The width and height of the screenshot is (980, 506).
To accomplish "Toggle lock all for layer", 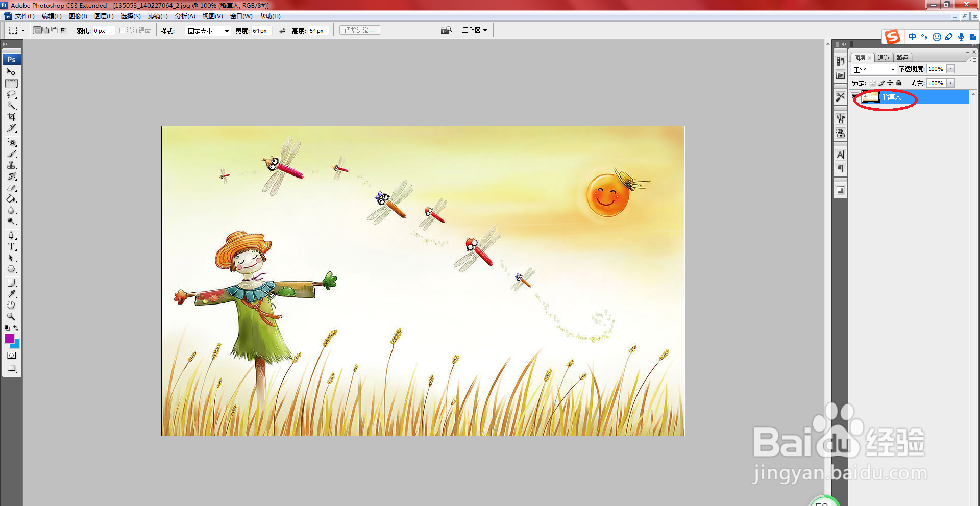I will (898, 83).
